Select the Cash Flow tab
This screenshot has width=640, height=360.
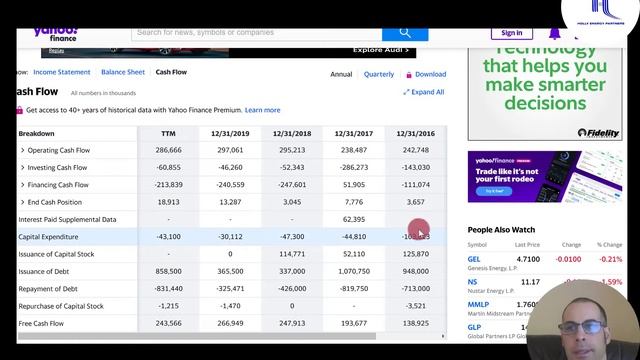coord(171,72)
